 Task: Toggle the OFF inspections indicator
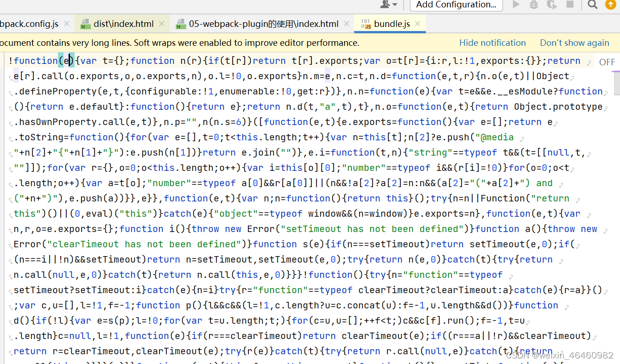pos(607,62)
